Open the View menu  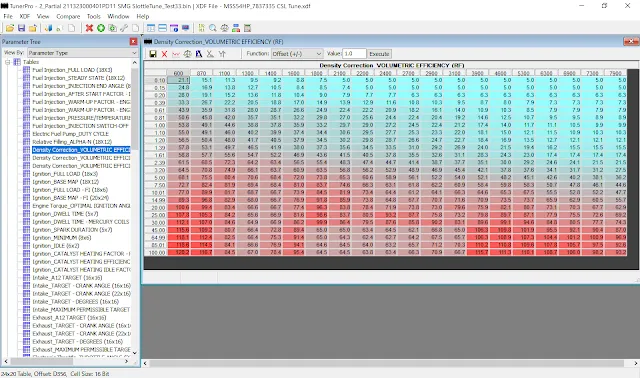click(43, 16)
